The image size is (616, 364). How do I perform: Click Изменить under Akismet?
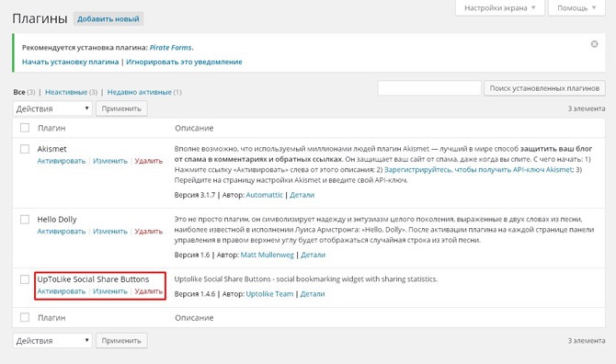[110, 161]
